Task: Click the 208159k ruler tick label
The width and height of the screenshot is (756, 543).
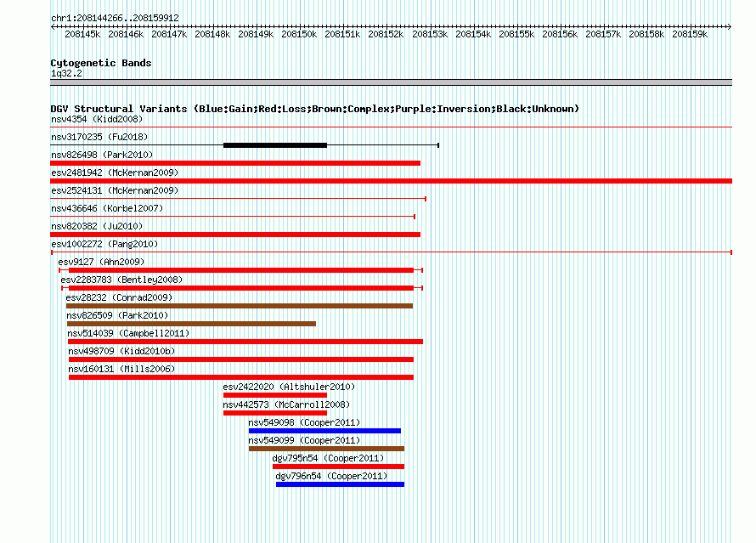Action: (x=690, y=34)
